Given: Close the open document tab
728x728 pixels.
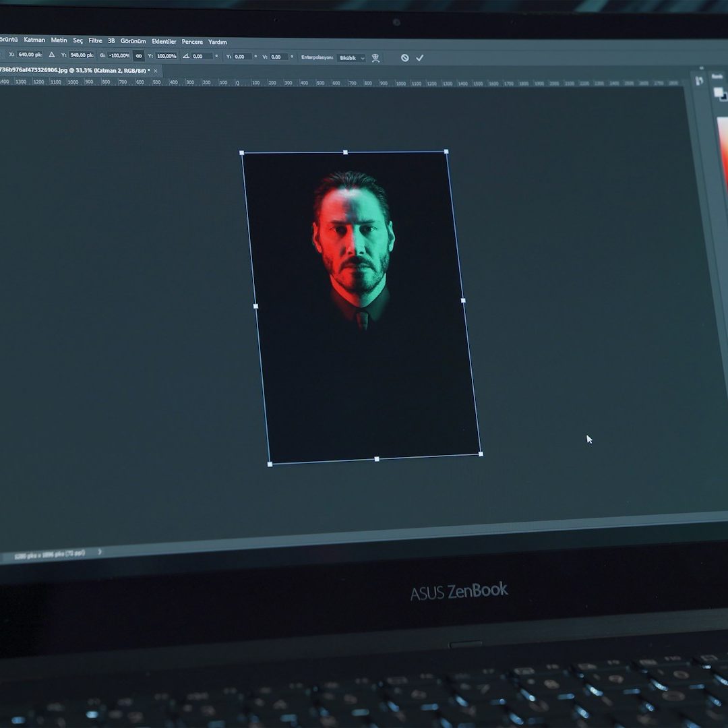Looking at the screenshot, I should pyautogui.click(x=156, y=71).
